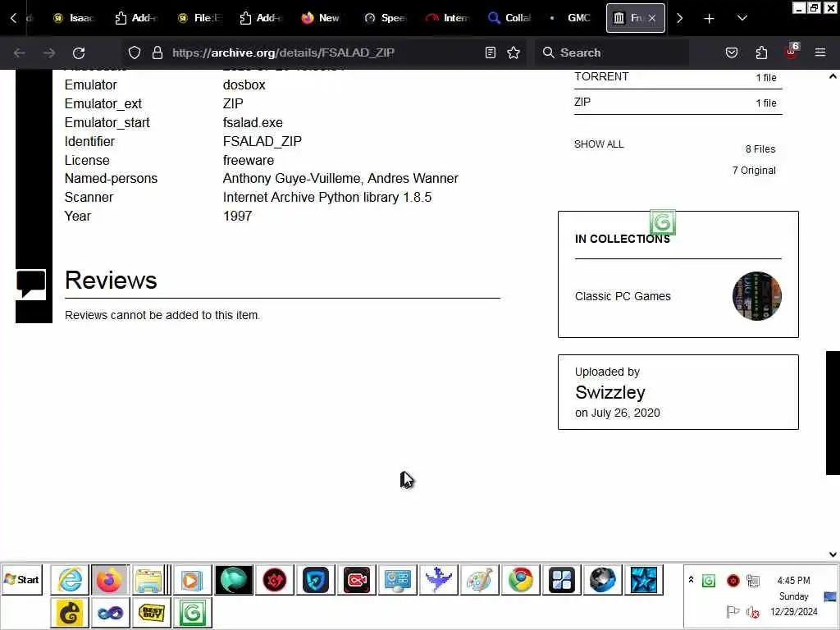Screen dimensions: 840x630
Task: Bookmark this page with the star
Action: click(x=514, y=52)
